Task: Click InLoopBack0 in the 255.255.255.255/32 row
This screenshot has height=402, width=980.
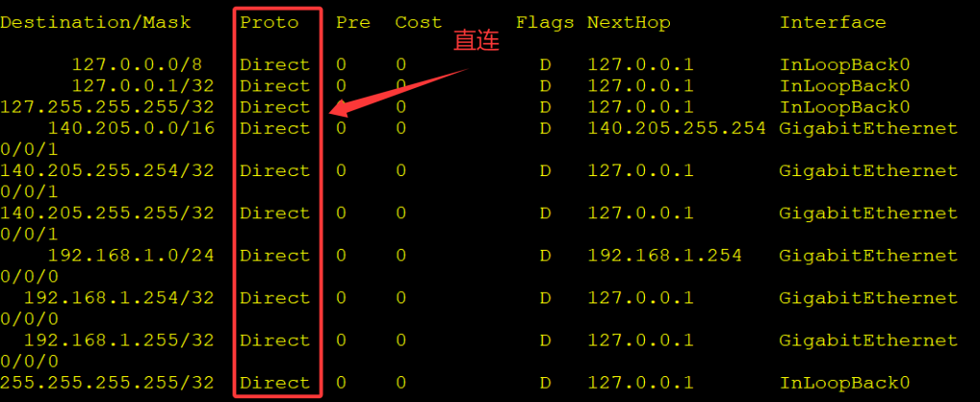Action: 844,383
